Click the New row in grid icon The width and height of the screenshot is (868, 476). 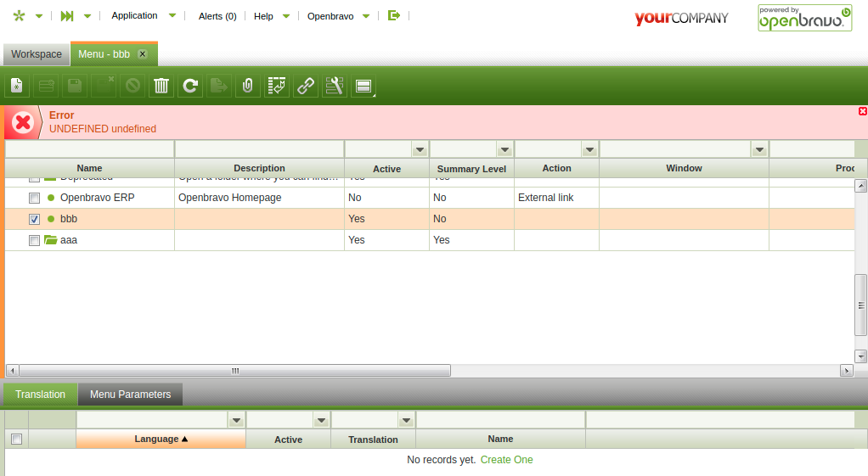[x=46, y=86]
